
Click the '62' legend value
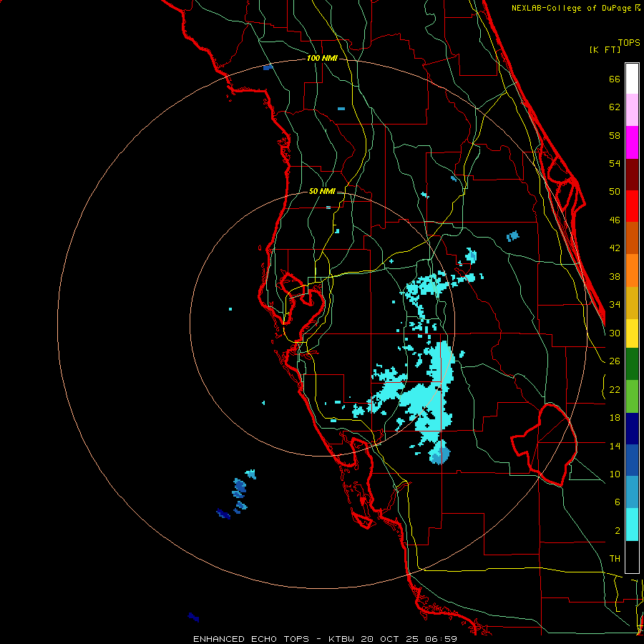click(x=615, y=107)
